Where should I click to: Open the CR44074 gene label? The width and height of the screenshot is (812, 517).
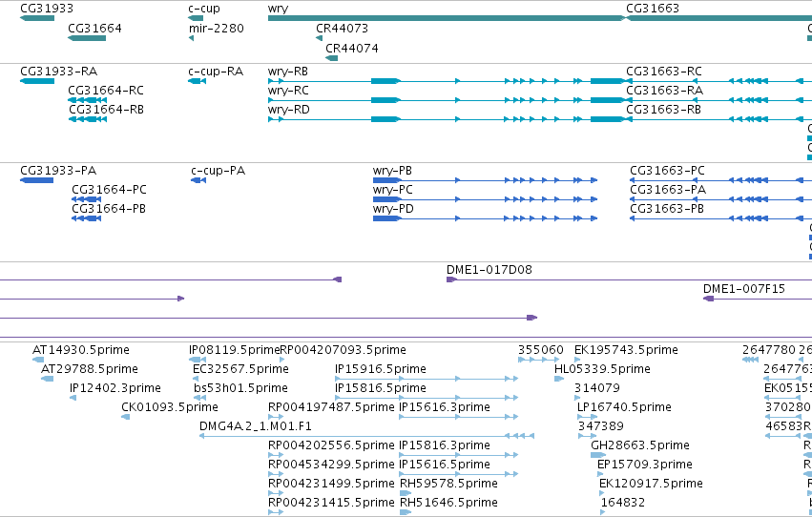(352, 49)
